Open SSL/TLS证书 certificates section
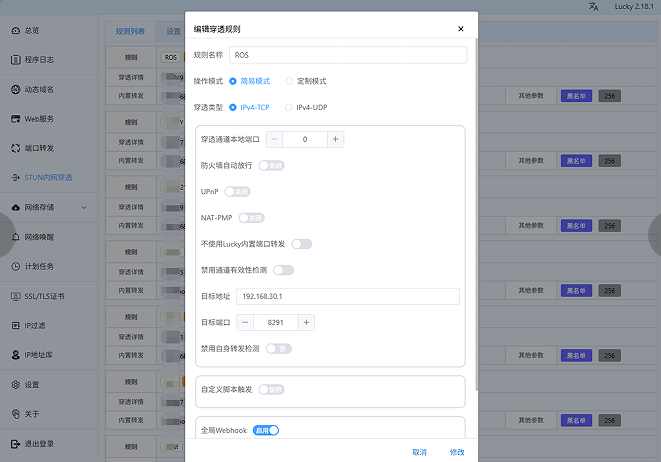 tap(15, 296)
